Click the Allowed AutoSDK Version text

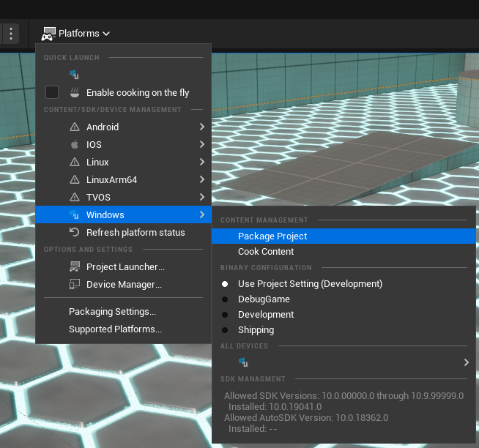coord(306,418)
